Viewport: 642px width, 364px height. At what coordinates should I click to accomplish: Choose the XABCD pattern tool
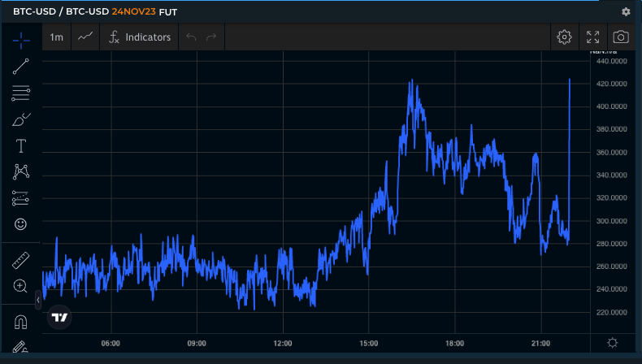pos(21,172)
